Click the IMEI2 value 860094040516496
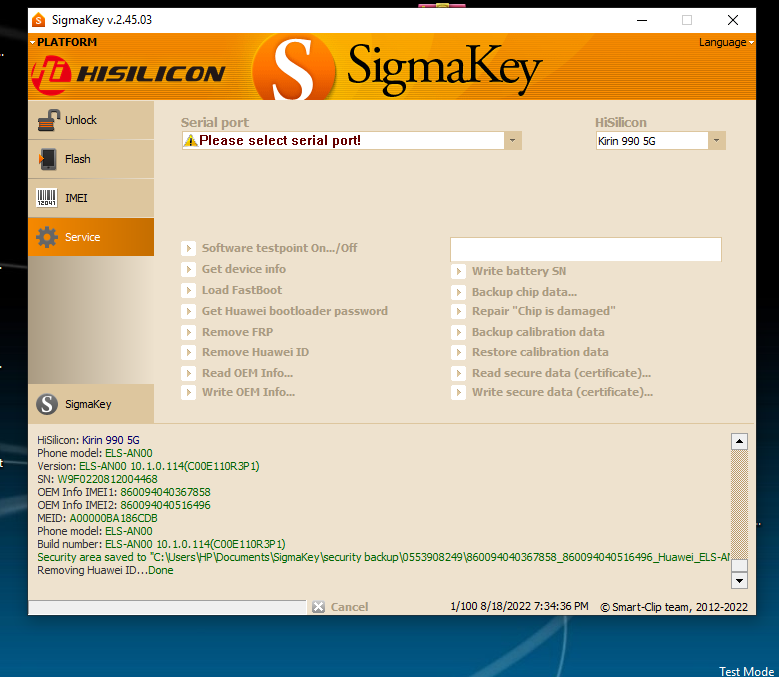The image size is (779, 677). (x=165, y=505)
